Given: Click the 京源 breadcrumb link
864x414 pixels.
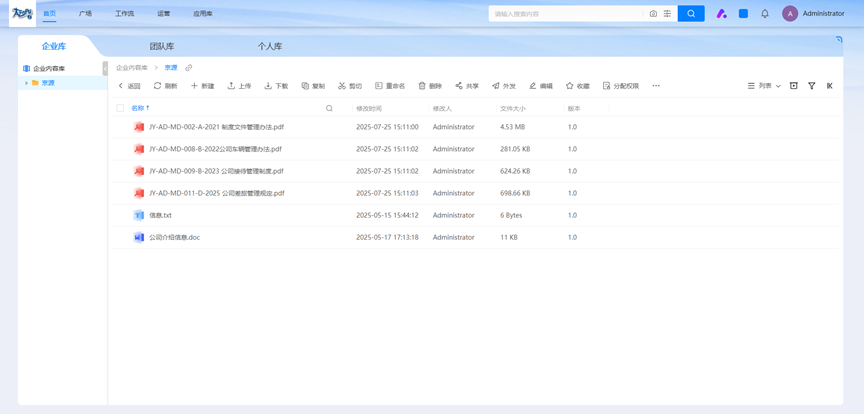Looking at the screenshot, I should tap(171, 68).
